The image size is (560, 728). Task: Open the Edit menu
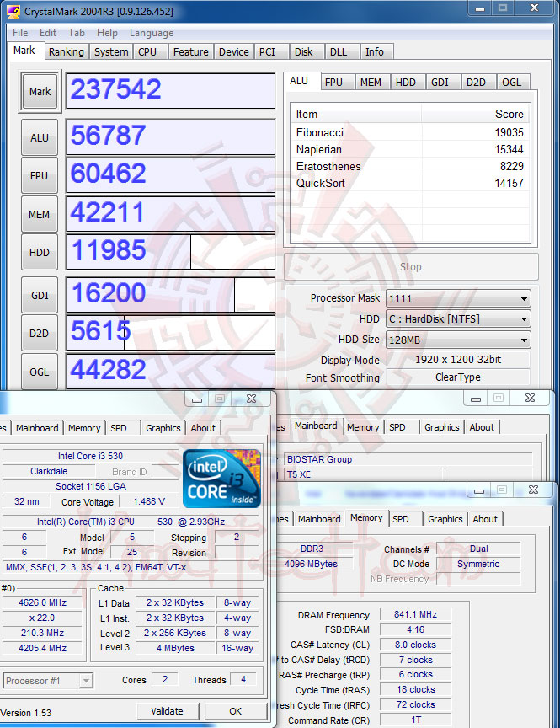[48, 33]
